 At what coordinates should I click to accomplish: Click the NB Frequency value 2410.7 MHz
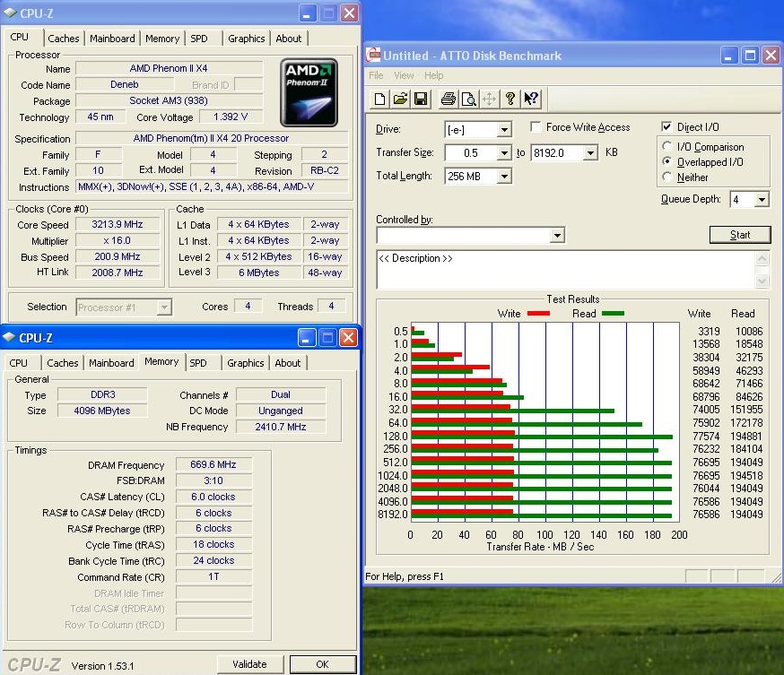coord(281,427)
